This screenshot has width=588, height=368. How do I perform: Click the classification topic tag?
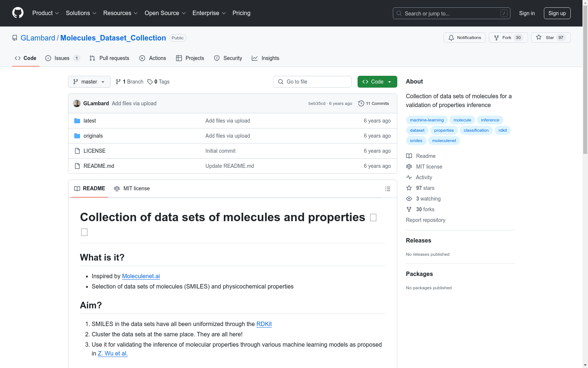476,130
